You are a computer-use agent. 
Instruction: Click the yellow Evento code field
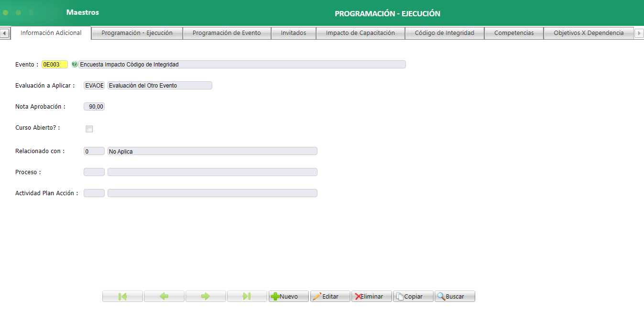point(55,64)
